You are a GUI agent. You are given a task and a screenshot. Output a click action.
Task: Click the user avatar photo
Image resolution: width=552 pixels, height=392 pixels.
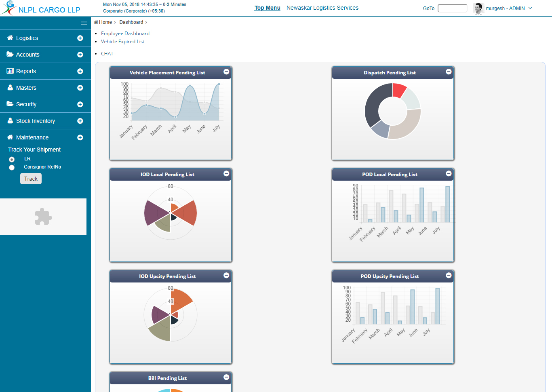[x=478, y=8]
